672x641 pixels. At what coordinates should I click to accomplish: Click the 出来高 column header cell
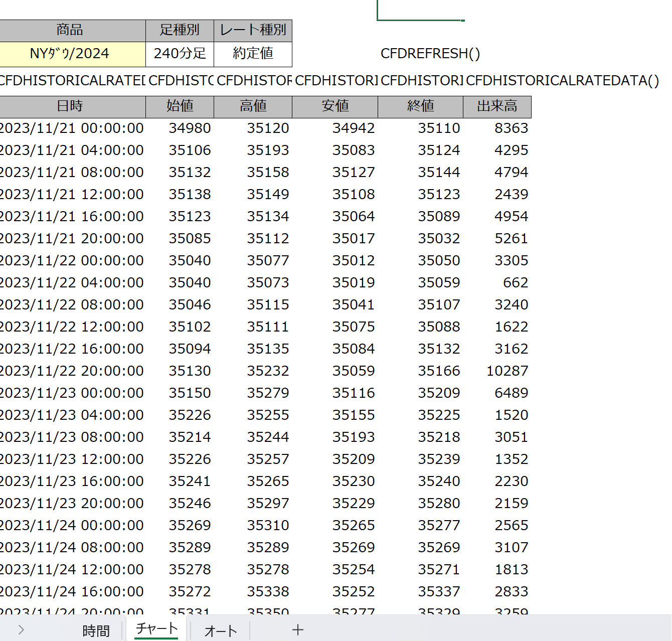coord(496,106)
